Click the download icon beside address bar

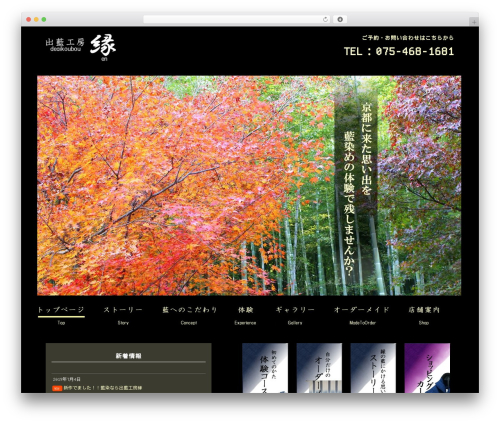[x=340, y=19]
